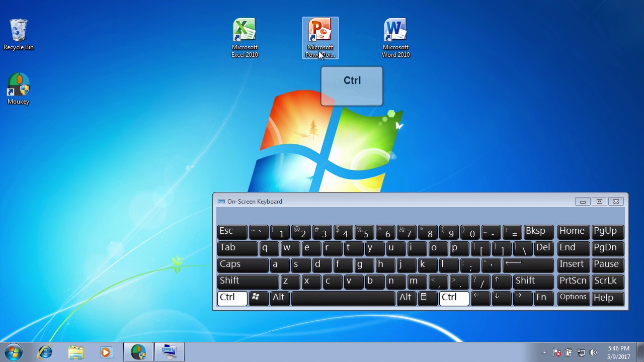Click the clock to view the calendar
Image resolution: width=644 pixels, height=362 pixels.
[x=618, y=351]
